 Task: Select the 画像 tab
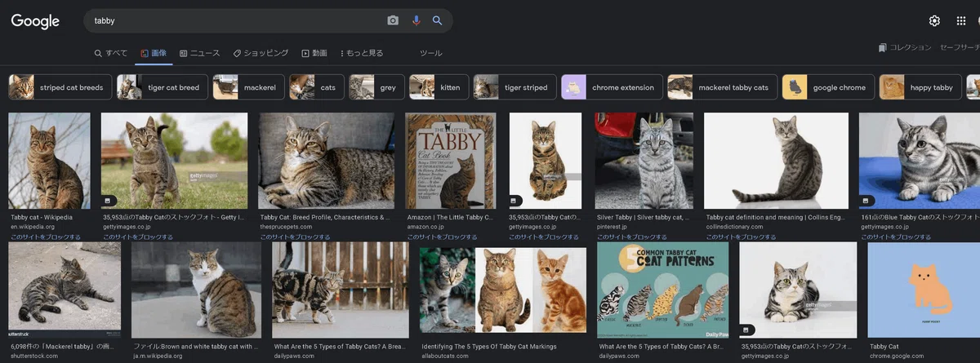click(153, 53)
